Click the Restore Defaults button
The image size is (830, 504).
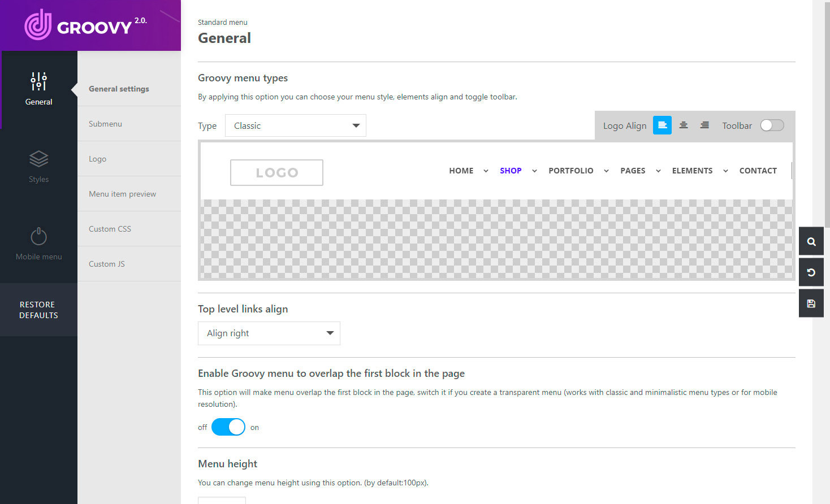[38, 310]
